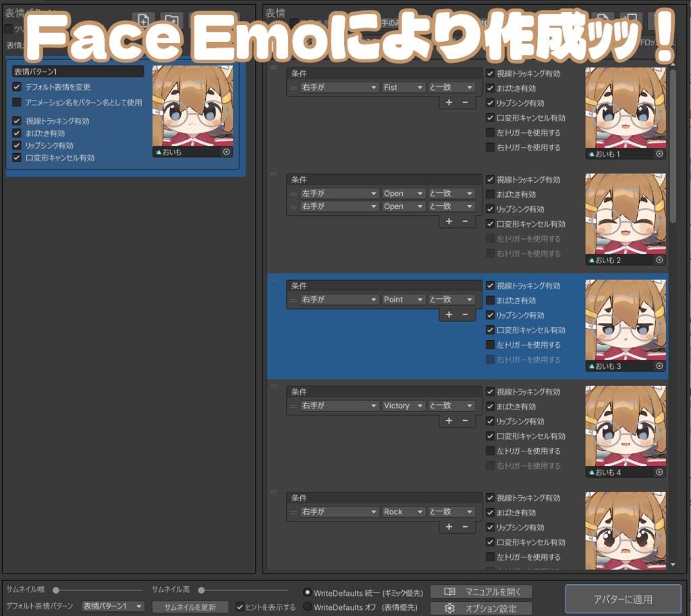Image resolution: width=691 pixels, height=616 pixels.
Task: Adjust the サムネイル幅 slider handle
Action: click(56, 590)
